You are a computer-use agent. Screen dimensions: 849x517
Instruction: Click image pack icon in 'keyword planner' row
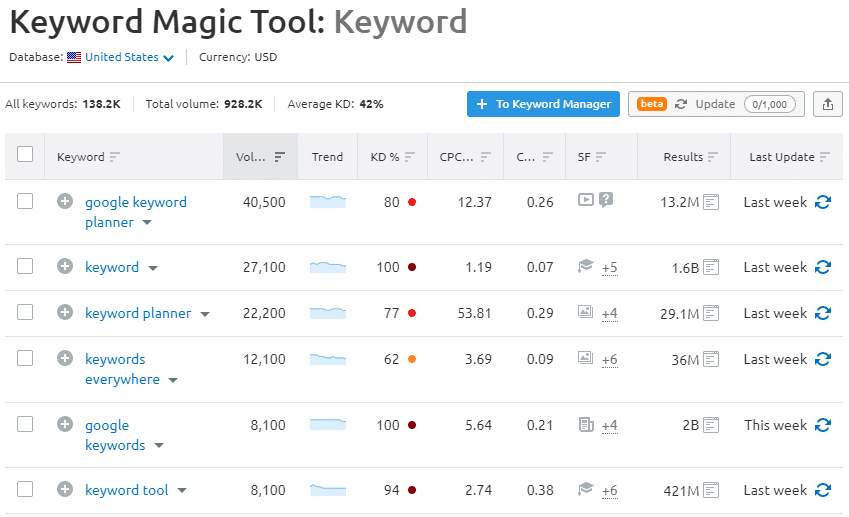(586, 312)
